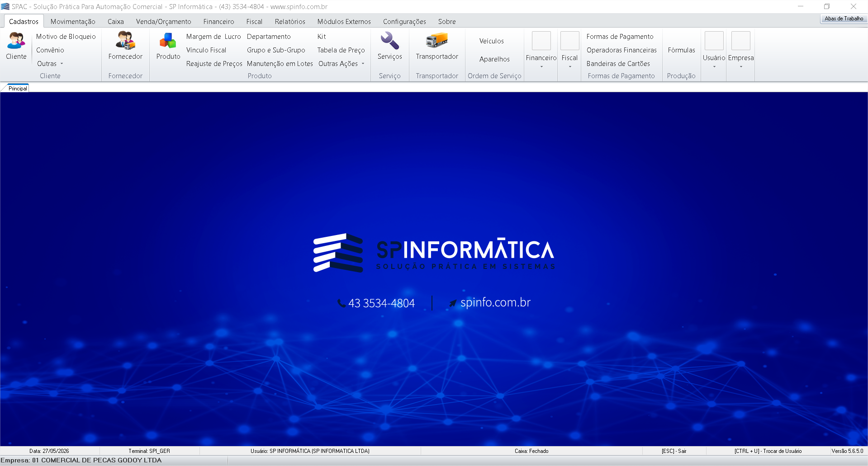Image resolution: width=868 pixels, height=466 pixels.
Task: Switch to the Cadastros ribbon tab
Action: click(x=24, y=21)
